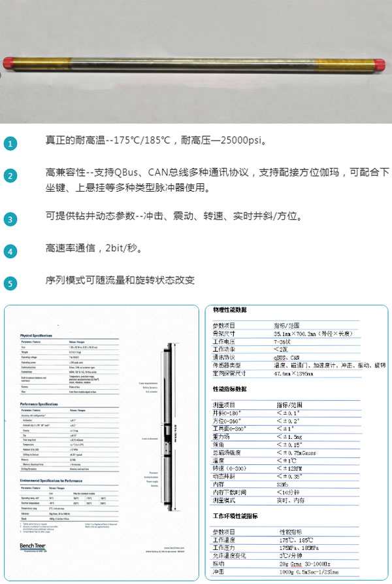Image resolution: width=392 pixels, height=584 pixels.
Task: Select the 性能指标数据 heading
Action: point(230,388)
